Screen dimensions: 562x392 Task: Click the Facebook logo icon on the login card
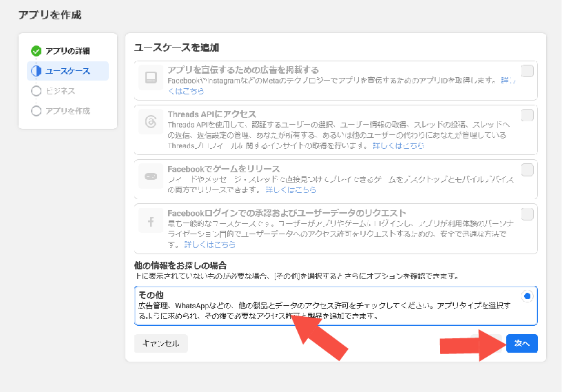click(151, 222)
